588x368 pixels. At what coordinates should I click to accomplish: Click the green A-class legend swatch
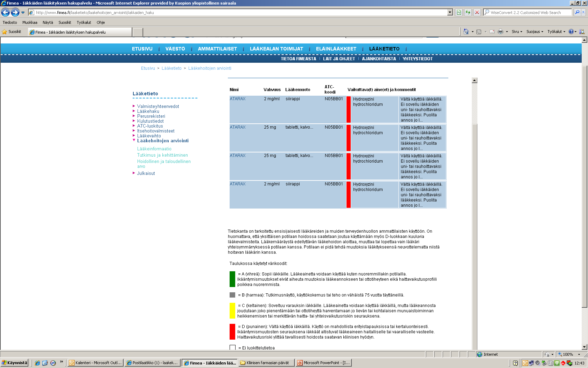[232, 279]
